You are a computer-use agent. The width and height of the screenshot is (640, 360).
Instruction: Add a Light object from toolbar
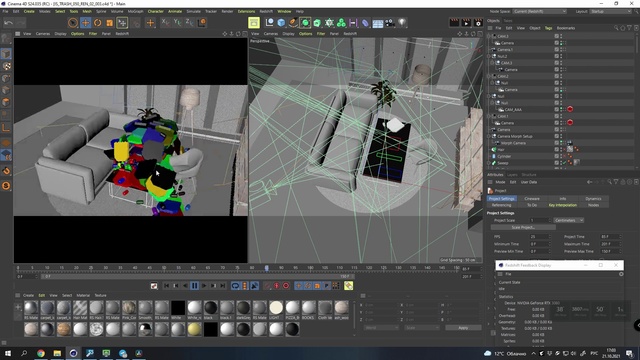(x=402, y=22)
